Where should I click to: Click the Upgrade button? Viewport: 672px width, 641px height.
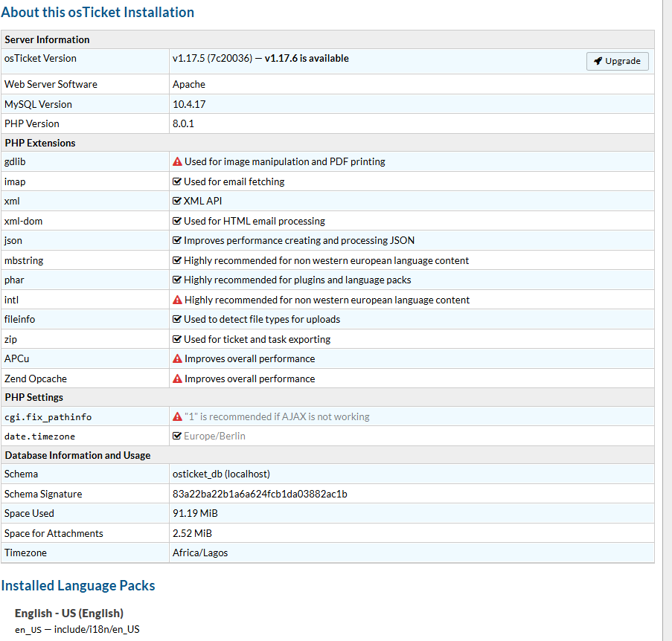click(617, 61)
